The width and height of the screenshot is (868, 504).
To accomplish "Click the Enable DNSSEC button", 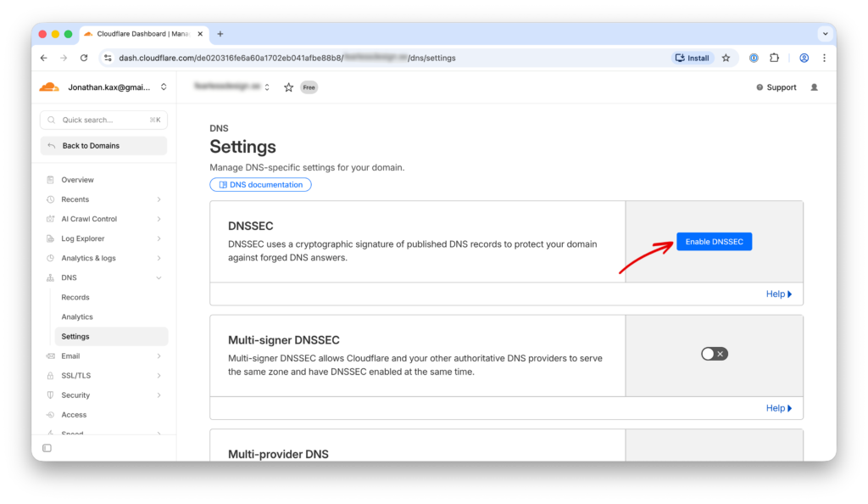I will (714, 242).
